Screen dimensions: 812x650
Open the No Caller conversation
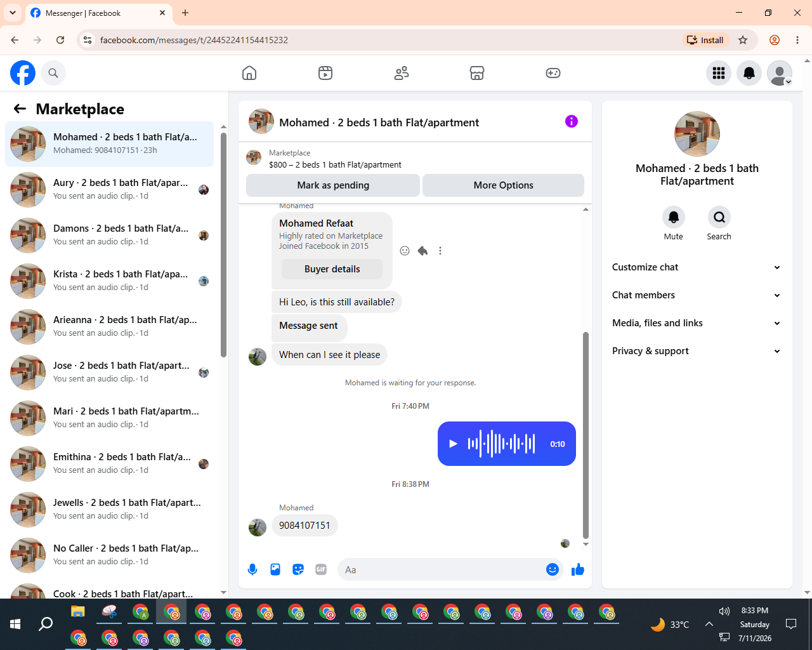[x=109, y=555]
